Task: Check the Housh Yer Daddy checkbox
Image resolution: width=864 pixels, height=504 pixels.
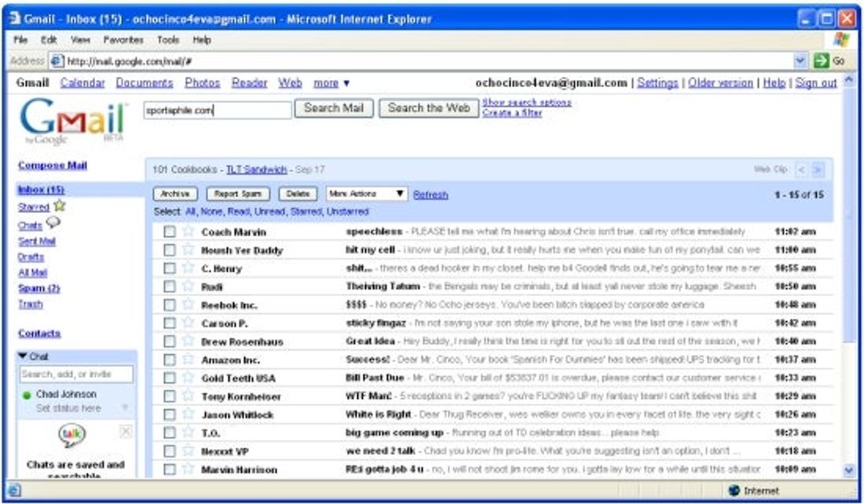Action: point(169,250)
